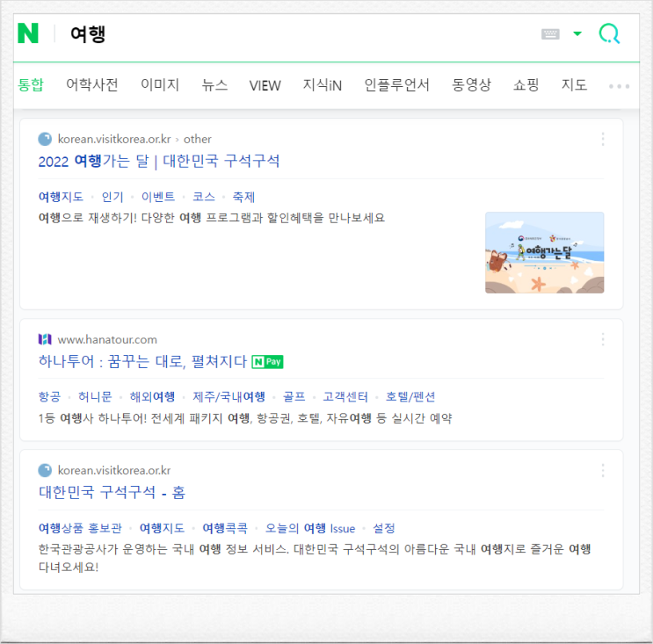This screenshot has width=653, height=644.
Task: Click the 코스 sublink
Action: [x=204, y=197]
